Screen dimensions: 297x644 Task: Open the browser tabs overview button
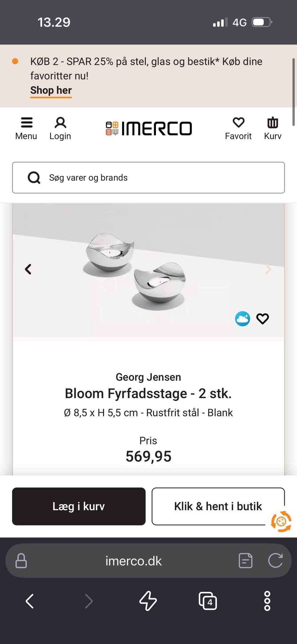(208, 601)
